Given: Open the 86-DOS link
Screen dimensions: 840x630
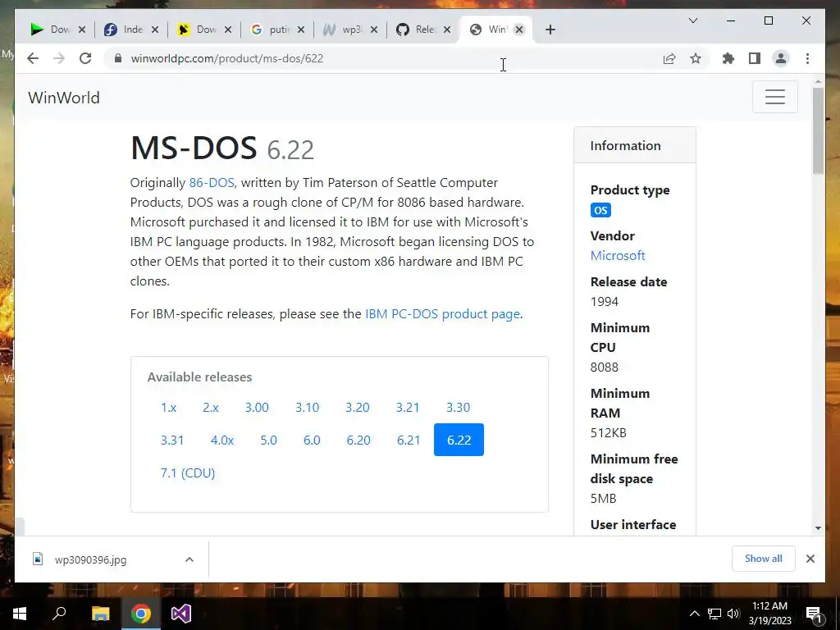Looking at the screenshot, I should (212, 183).
